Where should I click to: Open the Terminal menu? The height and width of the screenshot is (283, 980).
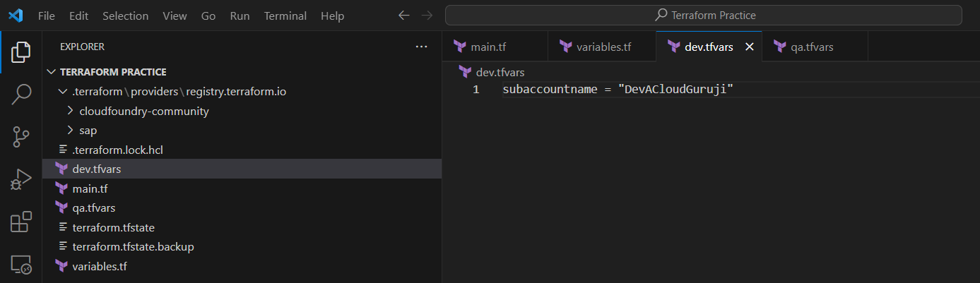[285, 16]
